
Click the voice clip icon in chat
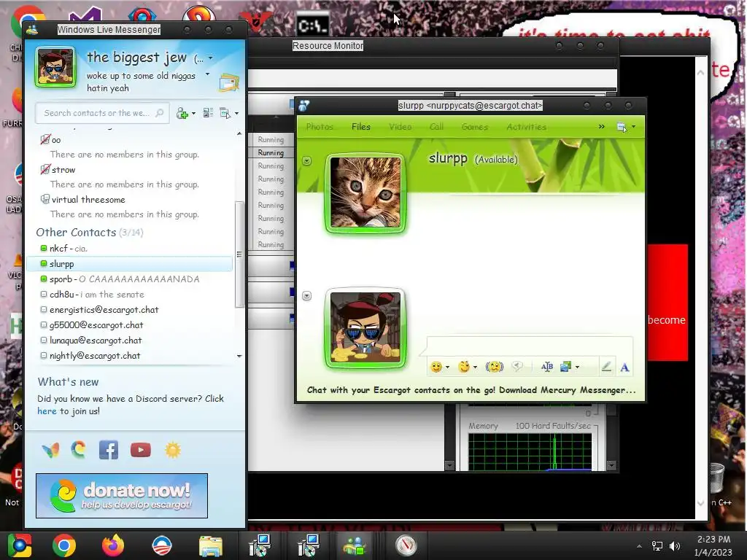[x=517, y=366]
